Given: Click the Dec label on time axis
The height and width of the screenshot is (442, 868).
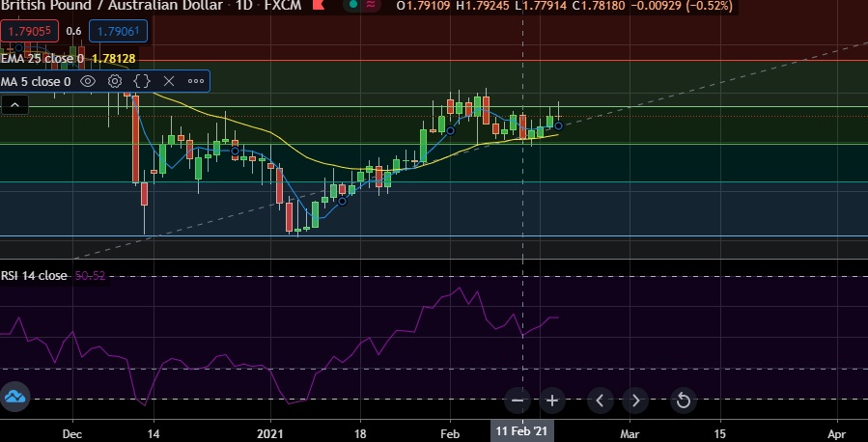Looking at the screenshot, I should point(72,434).
